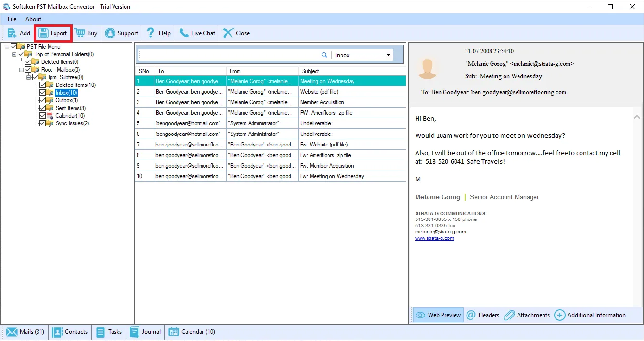This screenshot has height=341, width=644.
Task: Toggle Calendar(10) tree checkbox
Action: (x=42, y=116)
